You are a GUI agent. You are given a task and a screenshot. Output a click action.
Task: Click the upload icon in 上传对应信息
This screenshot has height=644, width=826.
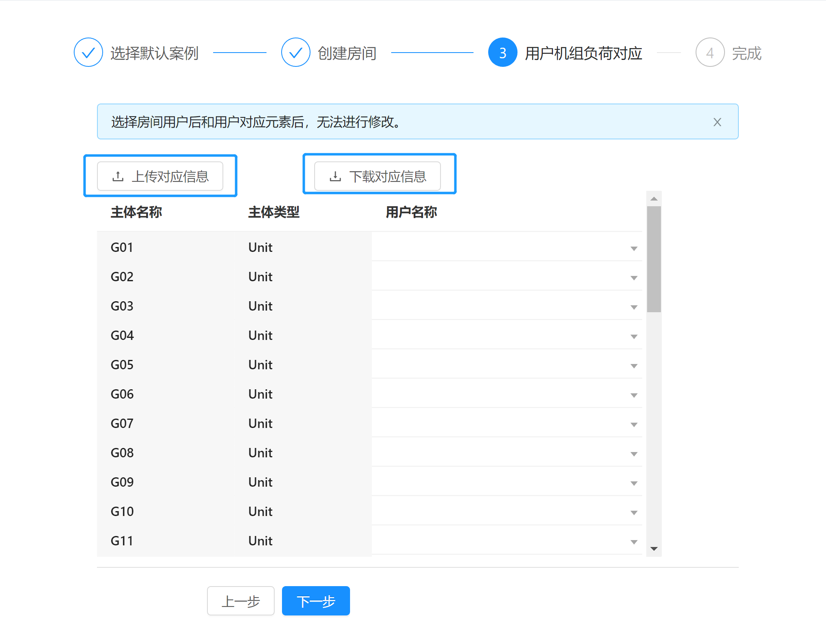point(118,176)
